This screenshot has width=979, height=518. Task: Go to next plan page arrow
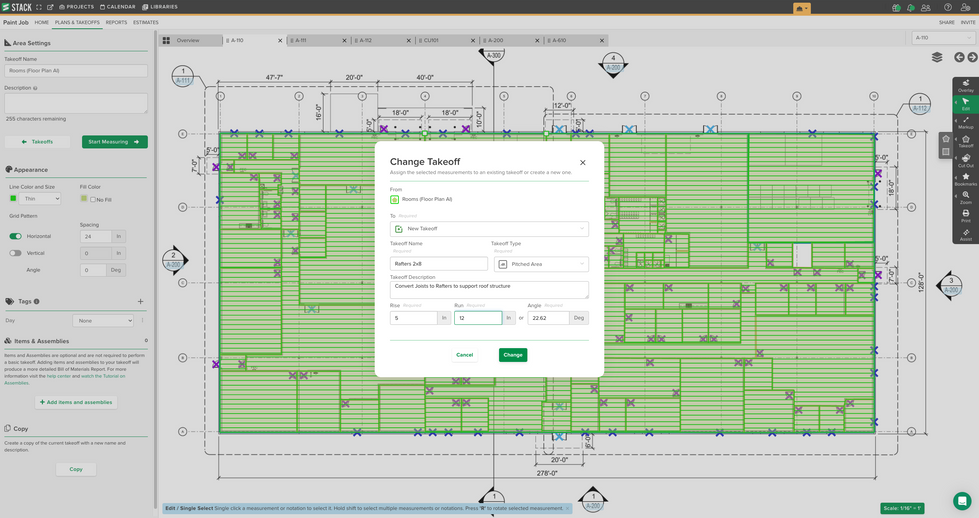[x=972, y=58]
